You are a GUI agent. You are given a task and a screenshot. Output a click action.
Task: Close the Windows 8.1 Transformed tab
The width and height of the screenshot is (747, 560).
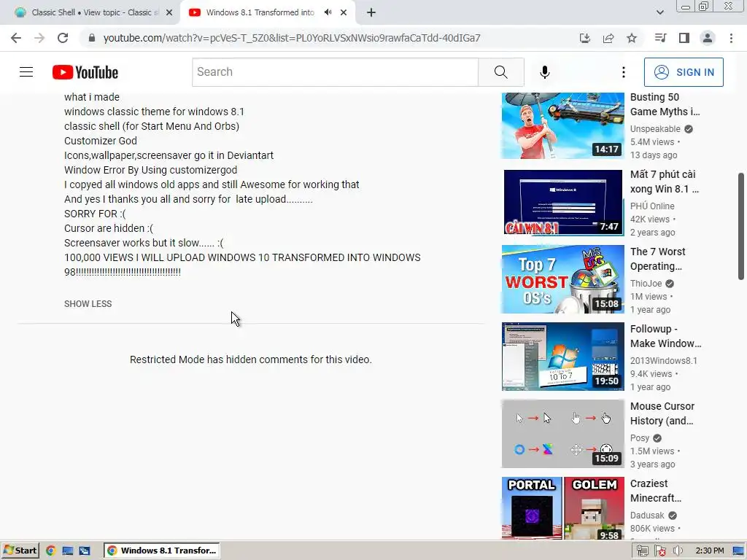pyautogui.click(x=344, y=13)
